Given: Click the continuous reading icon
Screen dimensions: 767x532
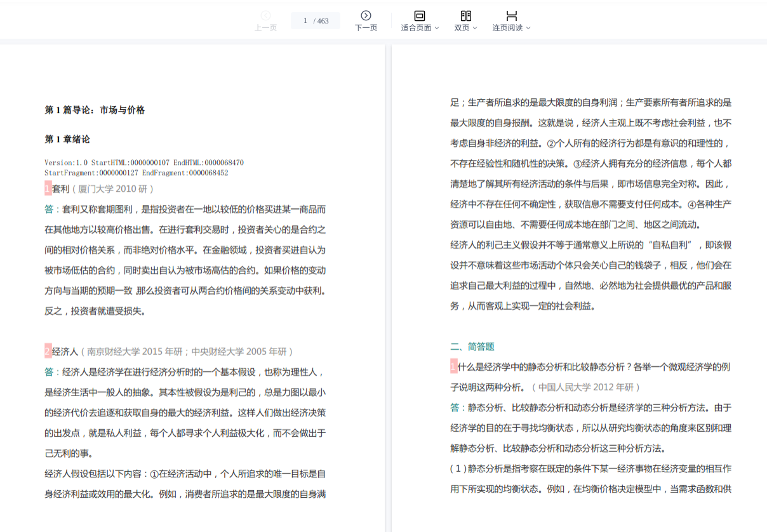Looking at the screenshot, I should point(511,16).
